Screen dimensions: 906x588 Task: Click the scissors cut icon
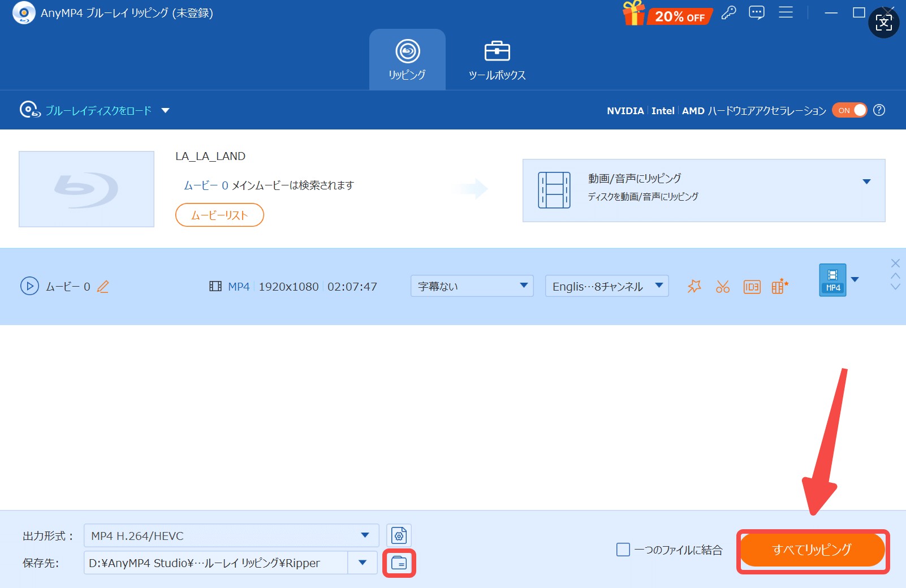(723, 287)
